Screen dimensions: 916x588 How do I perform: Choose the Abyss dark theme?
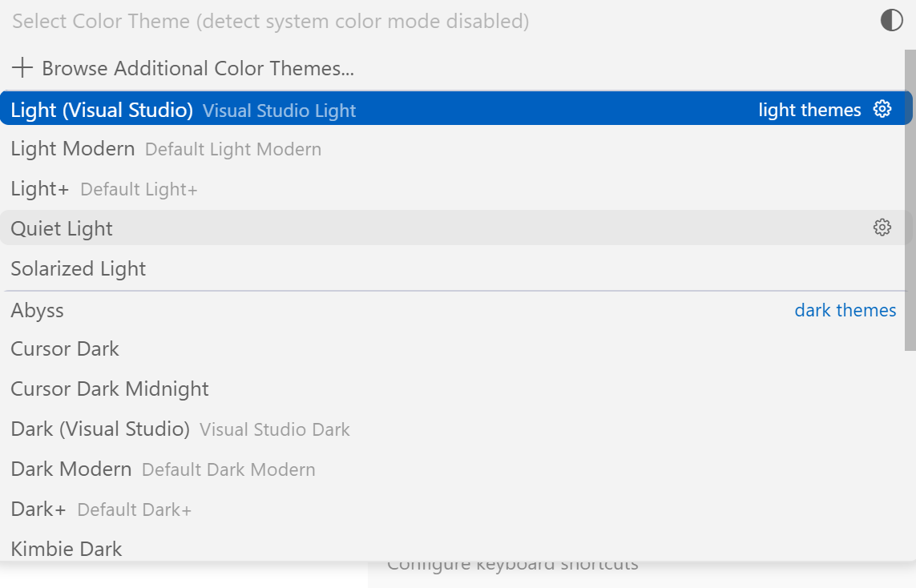click(456, 310)
